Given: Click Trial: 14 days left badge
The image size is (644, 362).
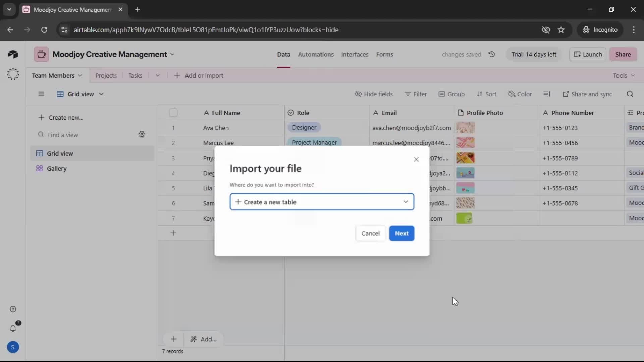Looking at the screenshot, I should pyautogui.click(x=534, y=54).
